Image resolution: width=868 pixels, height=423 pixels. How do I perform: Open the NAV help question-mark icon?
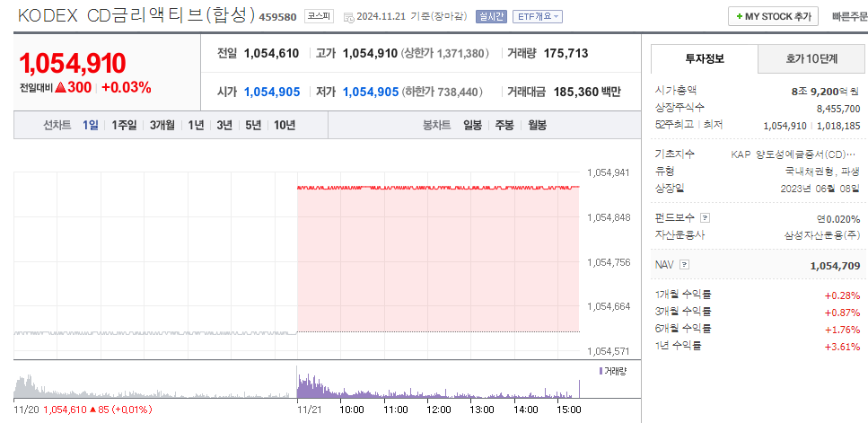click(685, 265)
